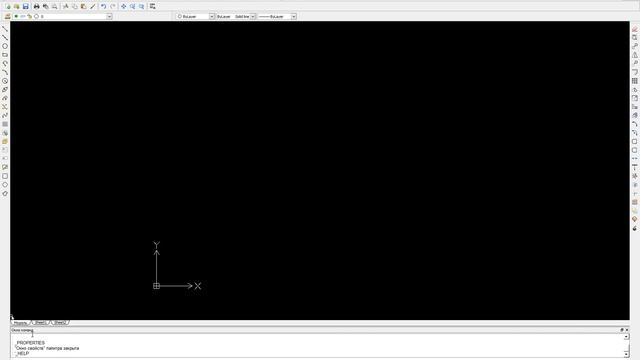Viewport: 640px width, 360px height.
Task: Activate the match properties brush icon
Action: (x=92, y=7)
